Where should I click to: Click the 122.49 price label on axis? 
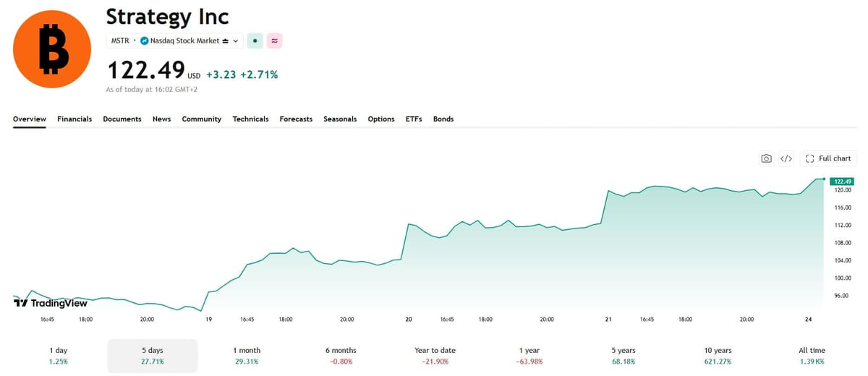tap(842, 181)
